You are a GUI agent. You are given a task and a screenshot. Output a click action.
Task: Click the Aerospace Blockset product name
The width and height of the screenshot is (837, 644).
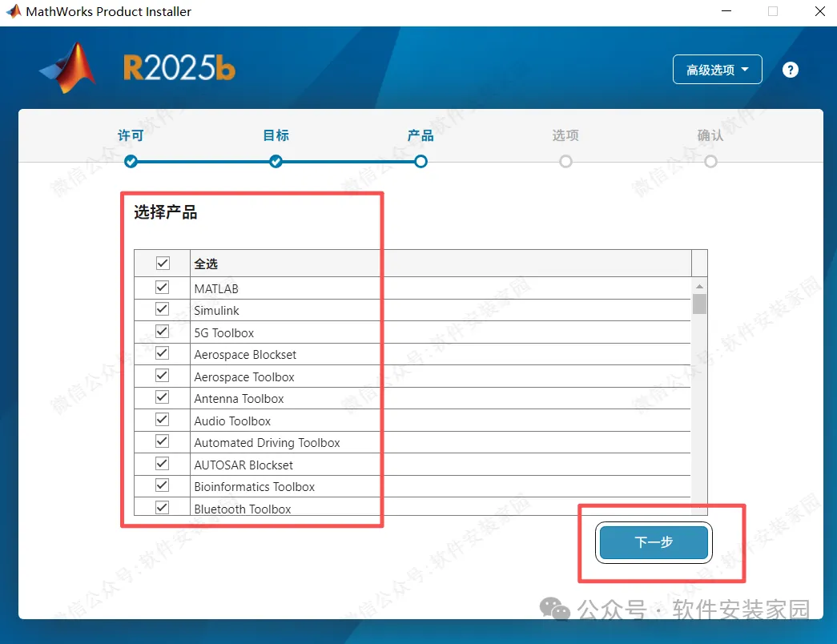245,355
